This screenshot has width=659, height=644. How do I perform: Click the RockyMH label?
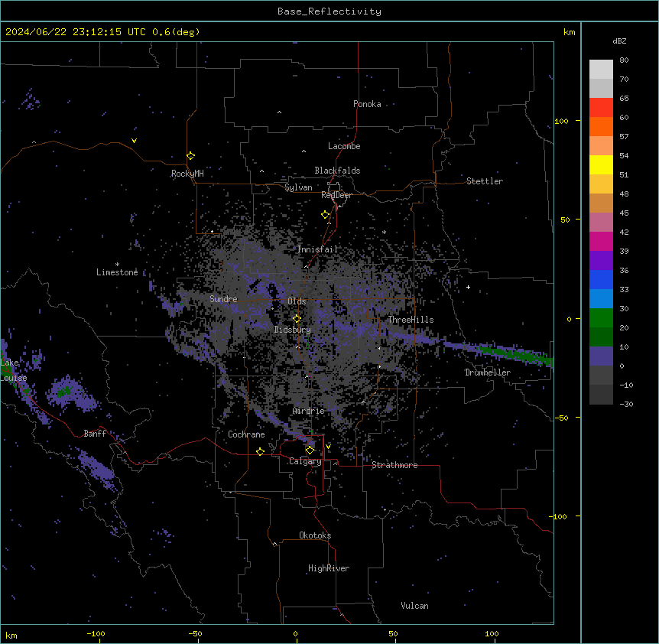[187, 174]
